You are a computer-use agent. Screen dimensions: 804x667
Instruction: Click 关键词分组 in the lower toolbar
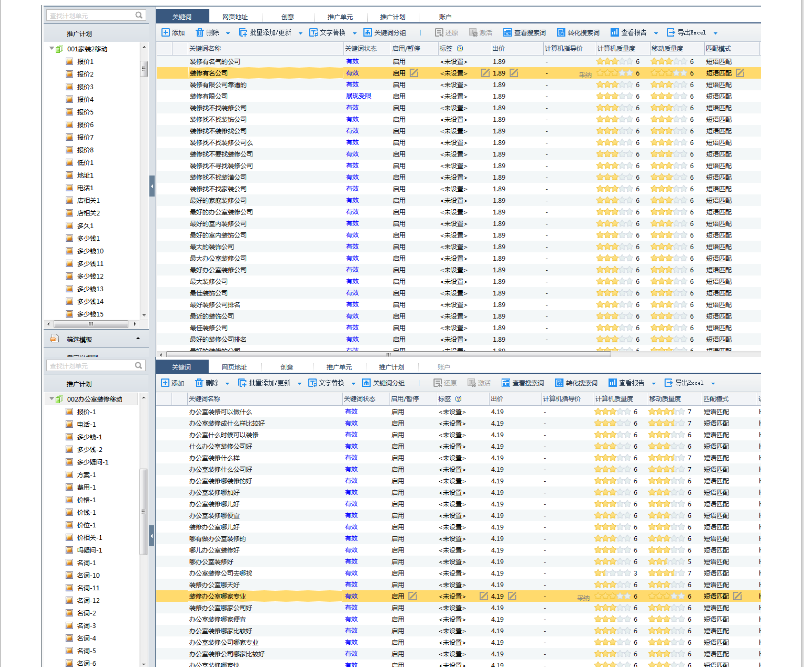click(x=384, y=383)
